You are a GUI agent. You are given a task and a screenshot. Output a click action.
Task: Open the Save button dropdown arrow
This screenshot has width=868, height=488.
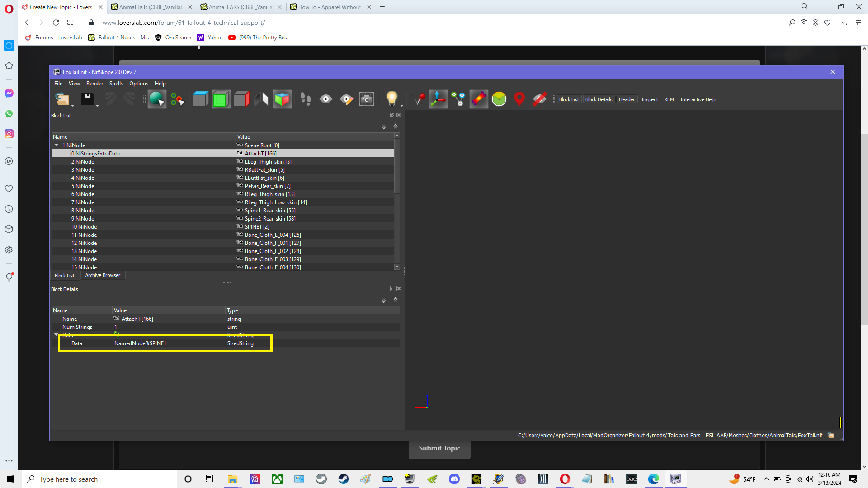point(97,106)
